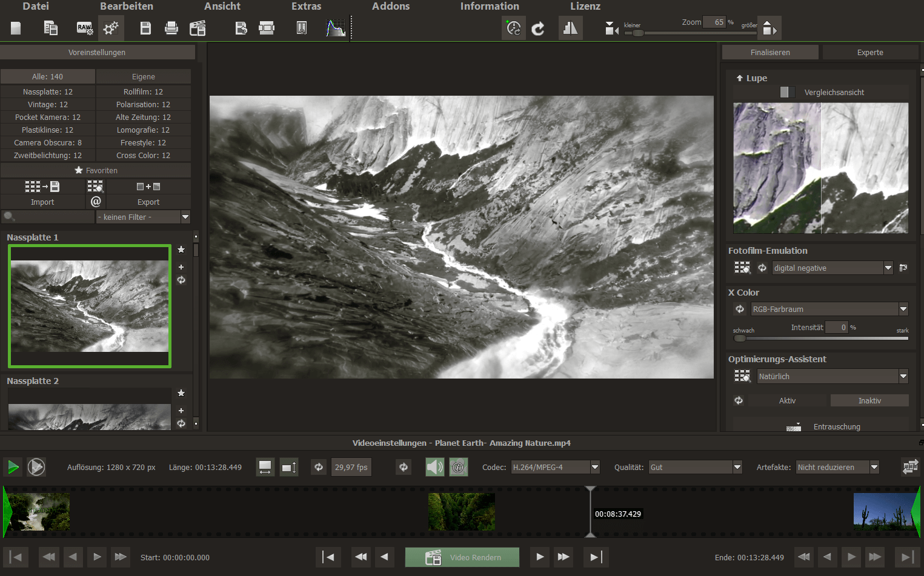Click the fit width resolution icon
The image size is (924, 576).
point(265,467)
